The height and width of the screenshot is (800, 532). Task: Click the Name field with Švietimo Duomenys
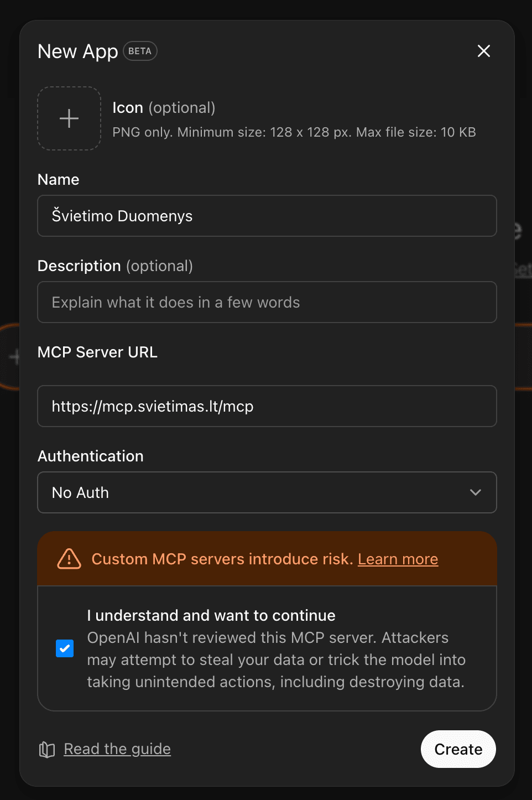click(x=267, y=216)
